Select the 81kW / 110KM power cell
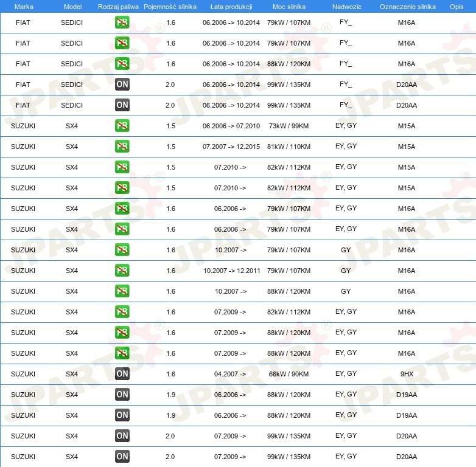 point(289,147)
